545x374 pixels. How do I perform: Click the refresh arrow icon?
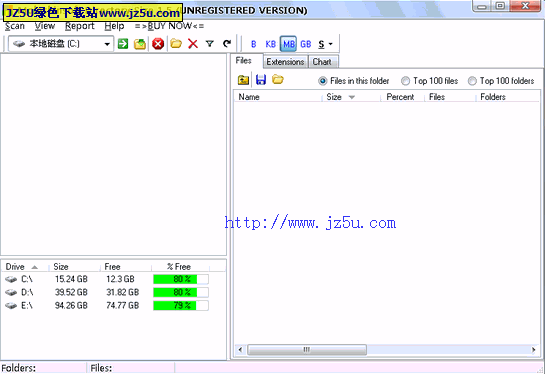coord(227,44)
